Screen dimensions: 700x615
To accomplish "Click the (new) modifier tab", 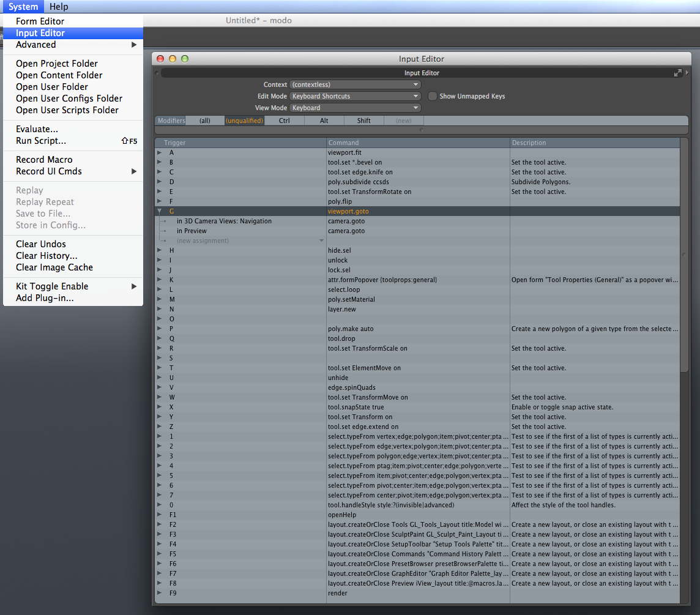I will click(404, 121).
